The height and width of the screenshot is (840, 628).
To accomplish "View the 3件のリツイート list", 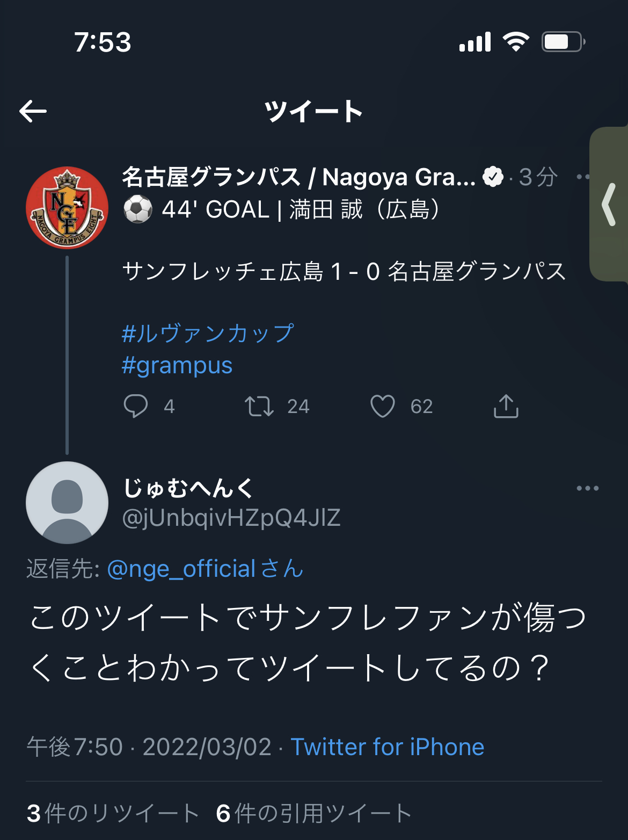I will (113, 813).
